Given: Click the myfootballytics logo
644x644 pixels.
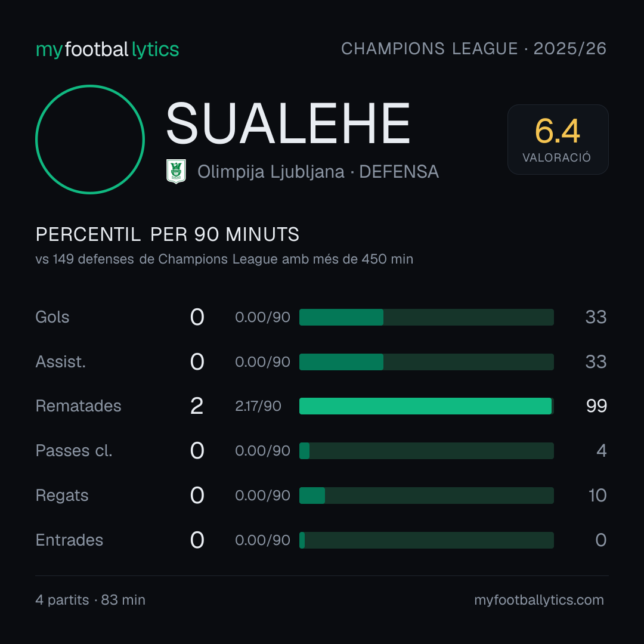Looking at the screenshot, I should pyautogui.click(x=107, y=49).
